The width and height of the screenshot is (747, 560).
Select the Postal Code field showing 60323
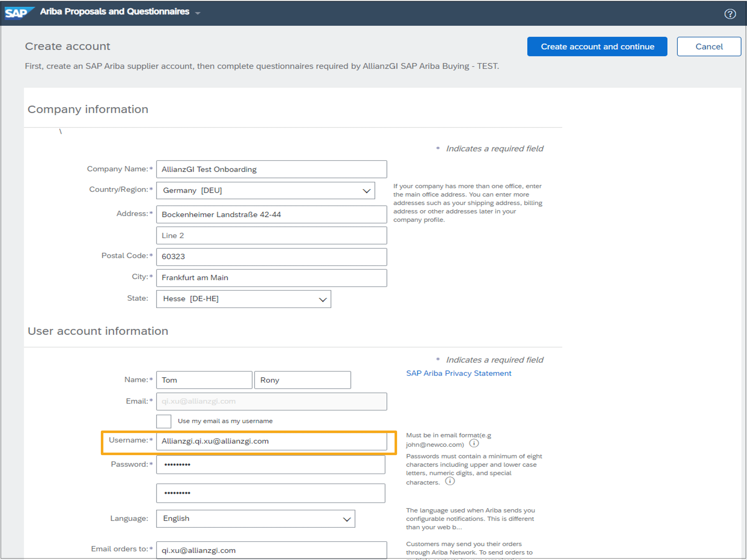(271, 257)
